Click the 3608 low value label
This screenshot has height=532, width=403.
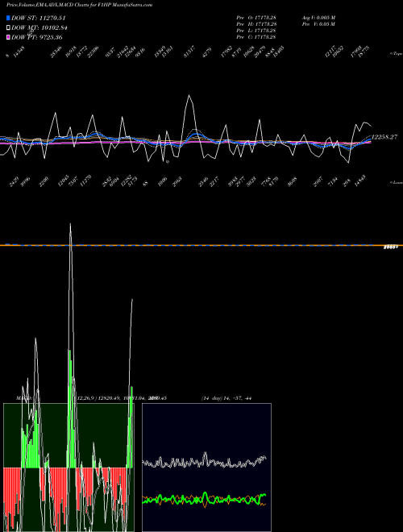tap(292, 182)
